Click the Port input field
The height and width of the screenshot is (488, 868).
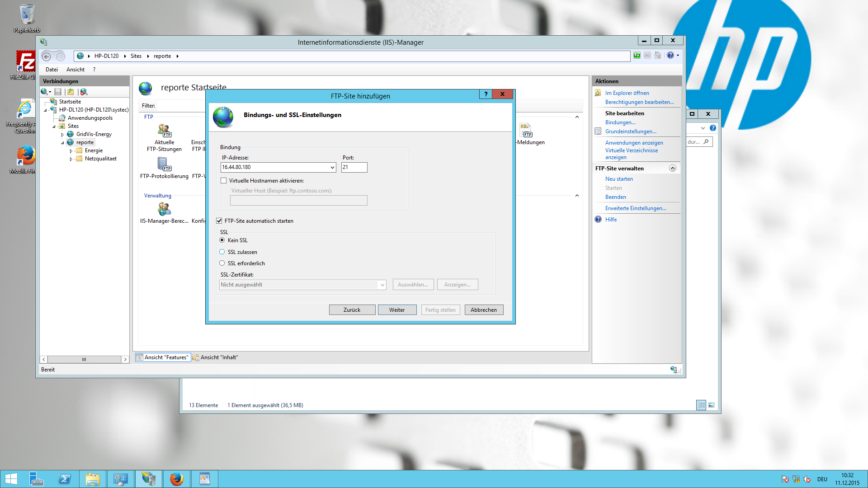pos(354,168)
